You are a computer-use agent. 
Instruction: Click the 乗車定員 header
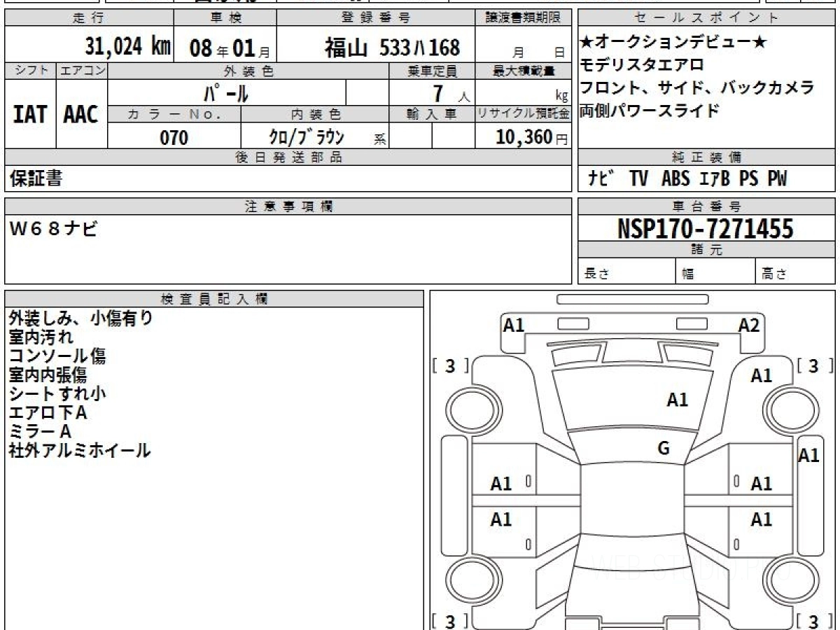pyautogui.click(x=432, y=71)
